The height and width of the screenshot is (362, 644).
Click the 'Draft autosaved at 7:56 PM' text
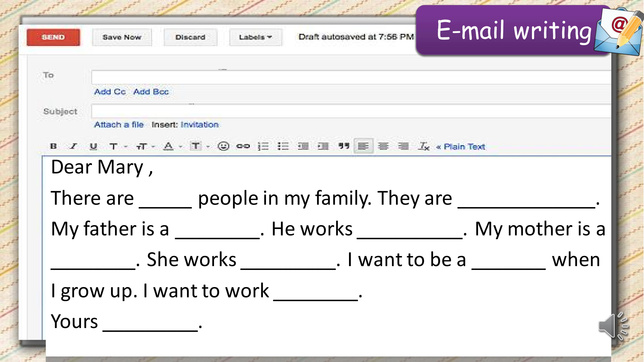click(356, 37)
